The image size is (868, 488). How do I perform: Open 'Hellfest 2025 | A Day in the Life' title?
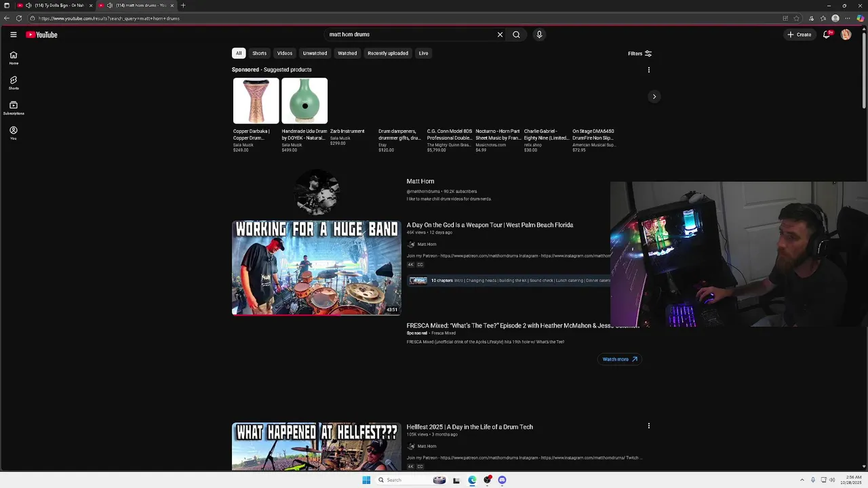click(x=469, y=427)
